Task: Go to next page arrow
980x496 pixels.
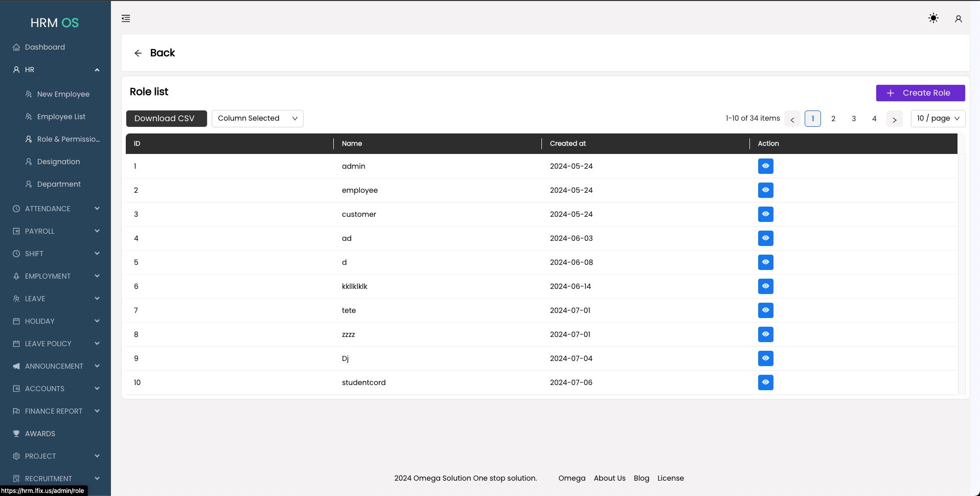Action: click(895, 119)
